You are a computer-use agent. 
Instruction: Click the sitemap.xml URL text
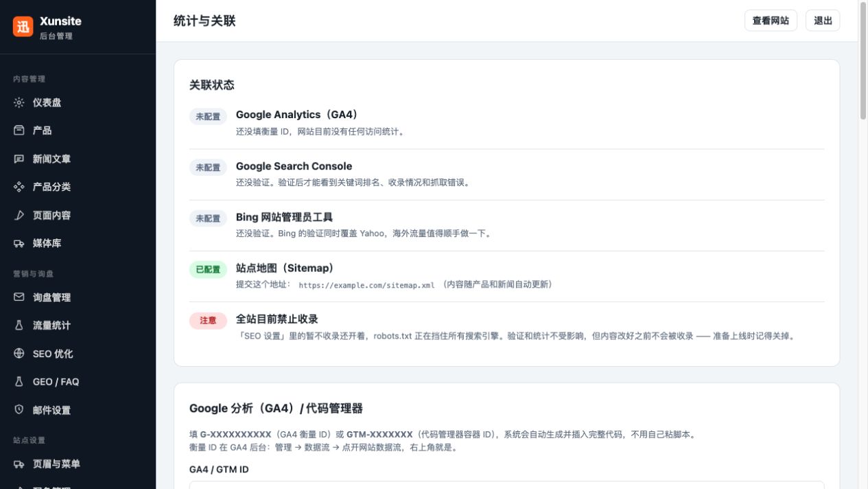[366, 285]
